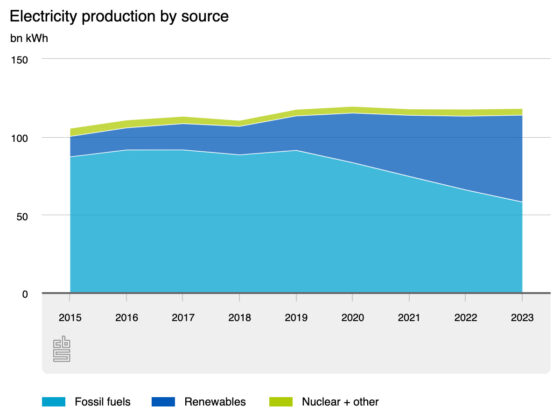Toggle the Fossil fuels legend swatch
Image resolution: width=560 pixels, height=420 pixels.
coord(54,401)
